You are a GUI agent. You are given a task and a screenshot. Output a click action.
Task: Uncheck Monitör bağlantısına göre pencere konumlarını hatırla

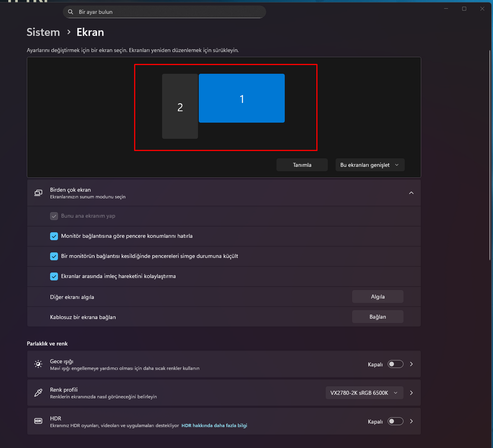tap(54, 236)
